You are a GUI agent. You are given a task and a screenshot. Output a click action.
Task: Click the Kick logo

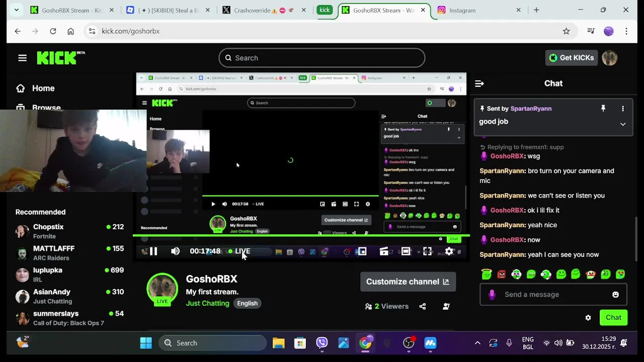tap(60, 58)
